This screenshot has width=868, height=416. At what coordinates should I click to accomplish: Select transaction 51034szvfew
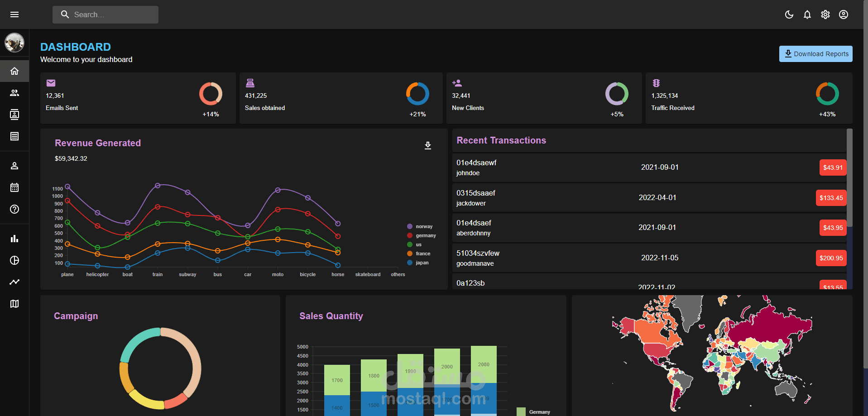[649, 258]
